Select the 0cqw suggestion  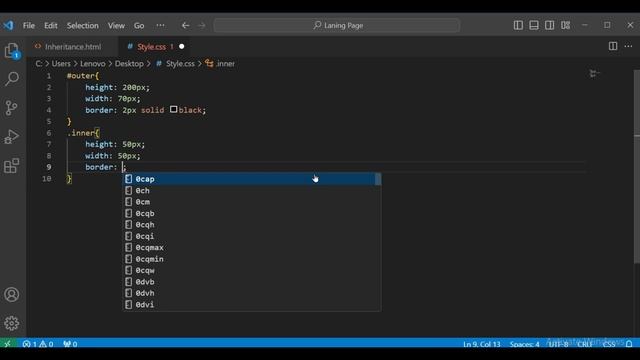252,270
